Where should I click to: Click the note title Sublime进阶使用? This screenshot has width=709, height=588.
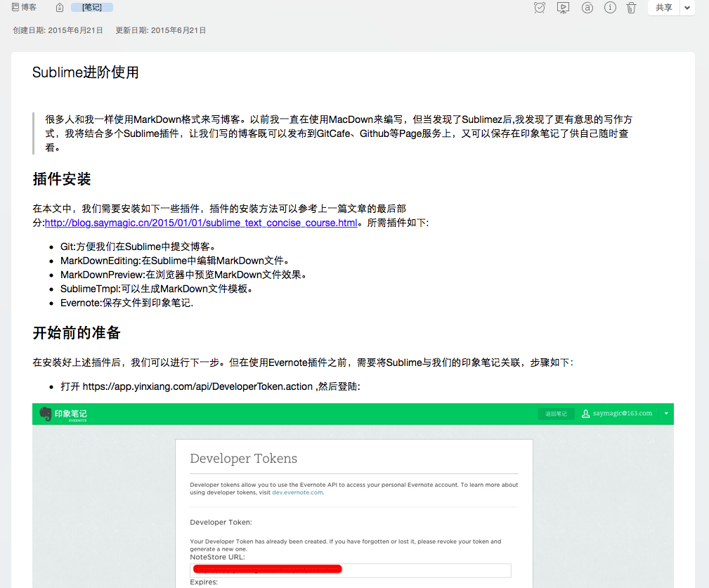pyautogui.click(x=86, y=72)
